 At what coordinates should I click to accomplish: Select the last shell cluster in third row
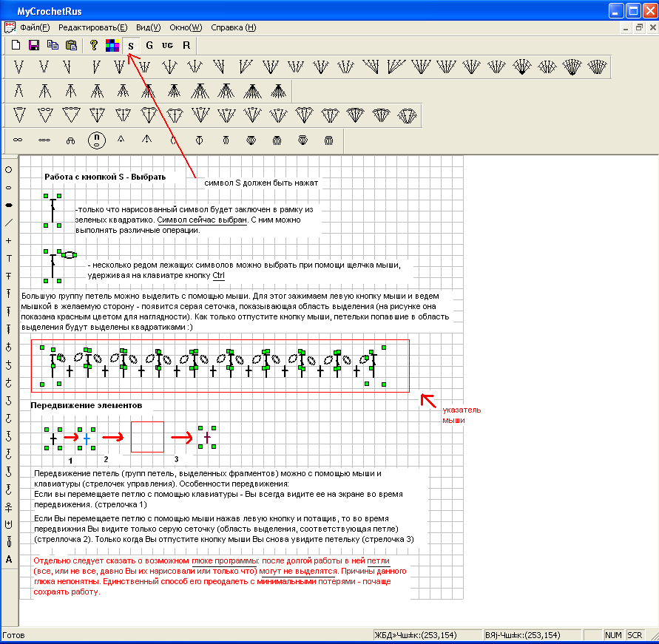coord(408,115)
